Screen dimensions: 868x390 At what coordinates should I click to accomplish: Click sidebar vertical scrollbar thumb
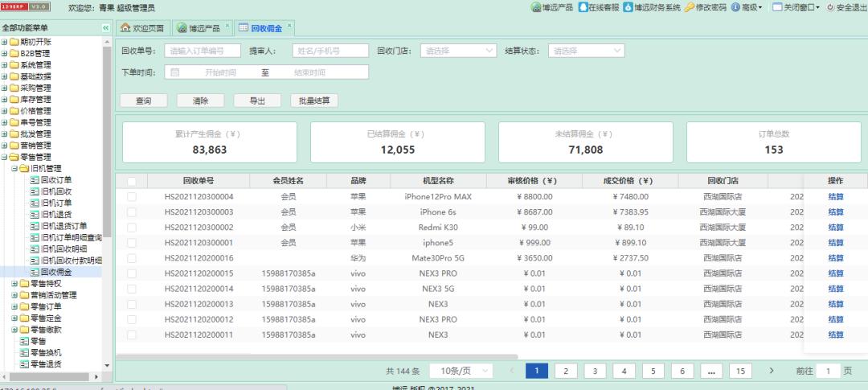(107, 142)
